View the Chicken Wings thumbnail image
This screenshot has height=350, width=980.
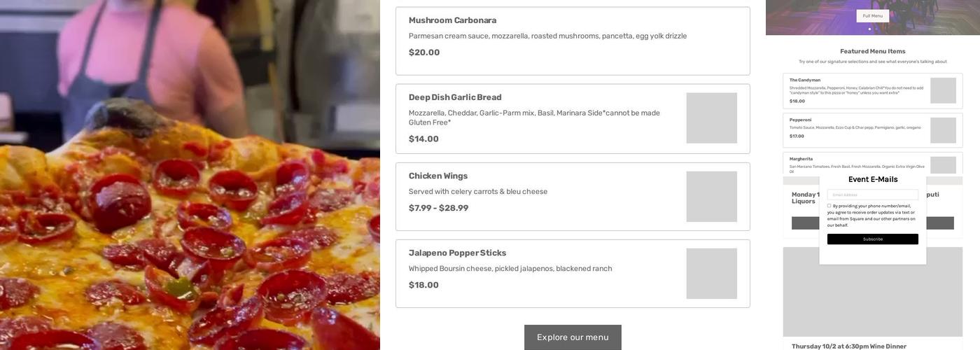711,197
